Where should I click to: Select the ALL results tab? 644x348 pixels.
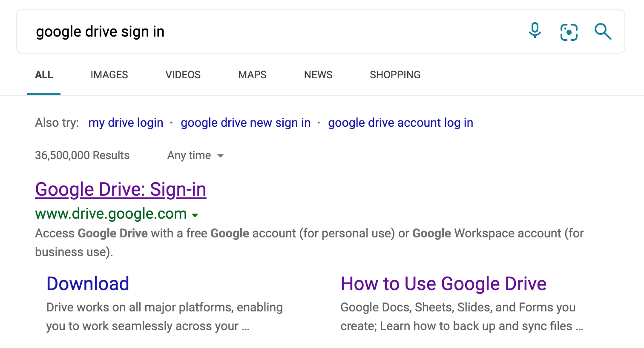pos(44,75)
